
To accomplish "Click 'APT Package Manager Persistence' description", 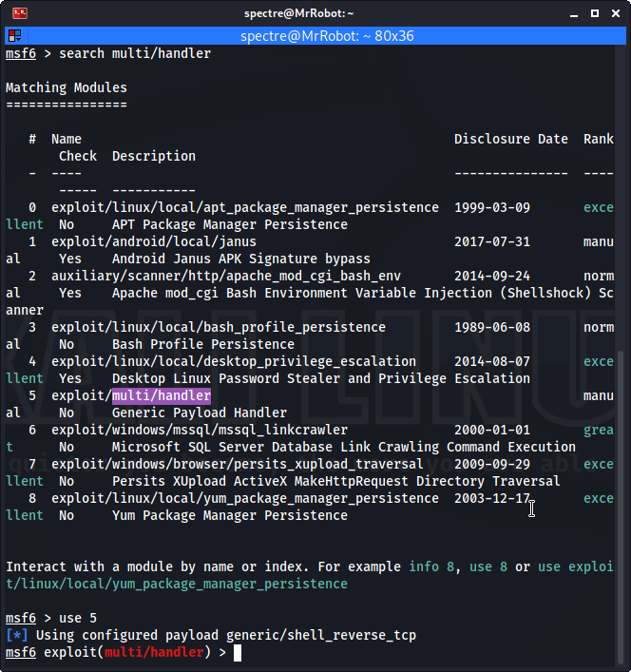I will (230, 224).
